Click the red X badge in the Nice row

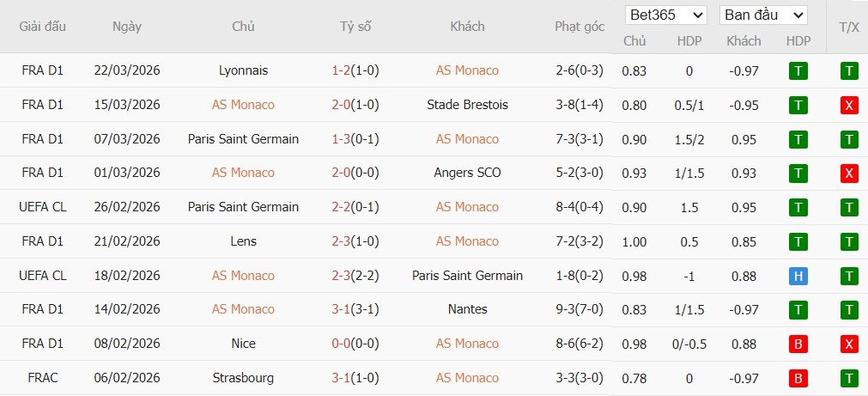coord(849,344)
